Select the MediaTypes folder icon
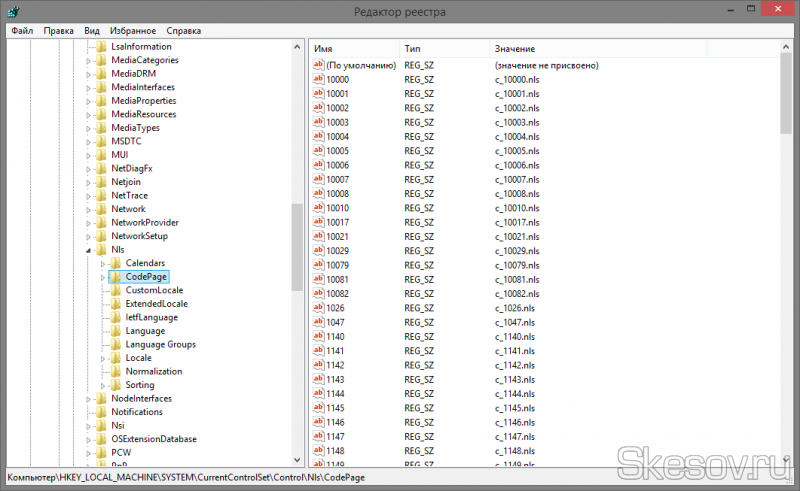 [x=100, y=128]
